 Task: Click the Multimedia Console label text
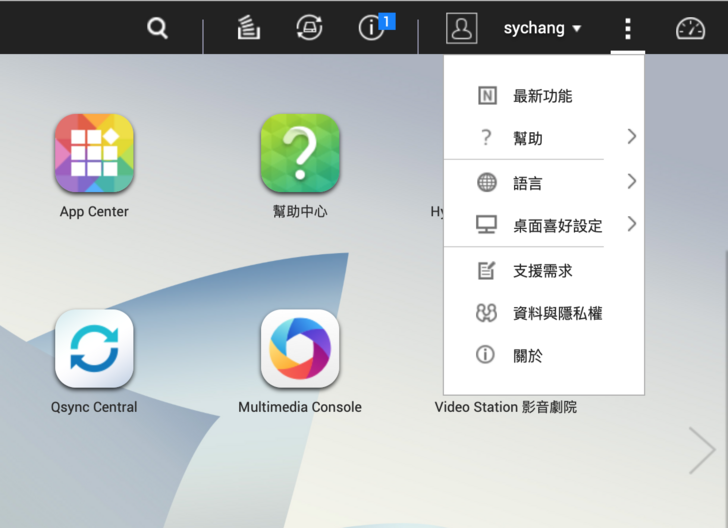[x=300, y=407]
